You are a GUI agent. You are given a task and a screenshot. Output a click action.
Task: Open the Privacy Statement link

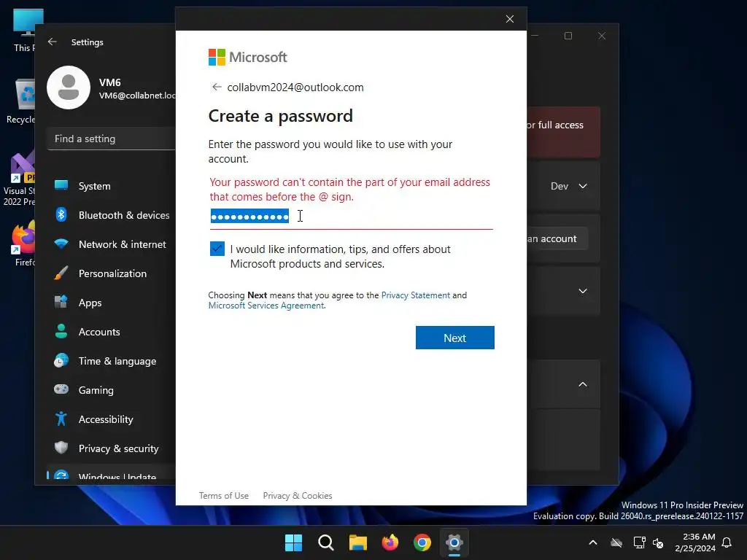(415, 295)
